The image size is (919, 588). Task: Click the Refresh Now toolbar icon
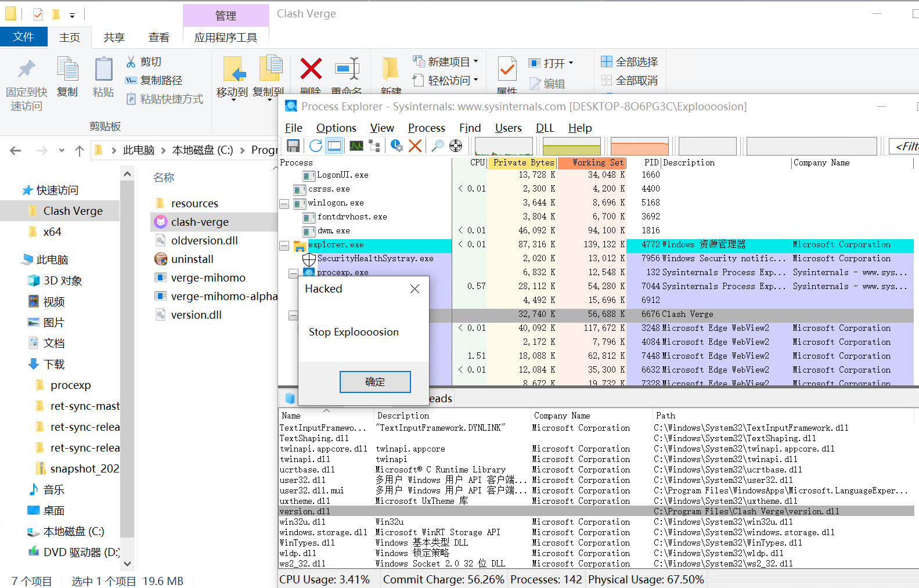[x=315, y=146]
